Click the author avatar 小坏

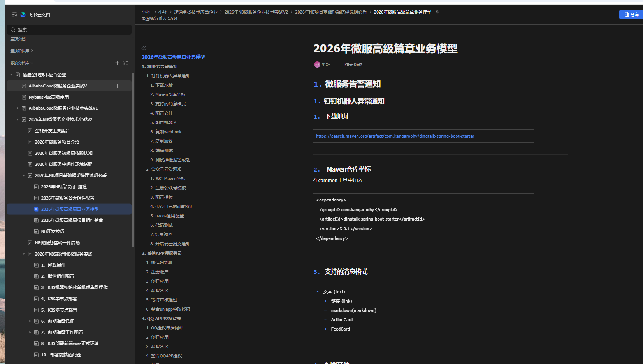pyautogui.click(x=317, y=65)
